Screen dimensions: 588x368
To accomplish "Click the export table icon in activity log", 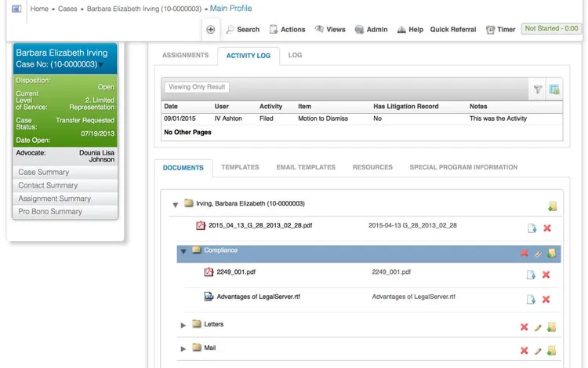I will [554, 89].
